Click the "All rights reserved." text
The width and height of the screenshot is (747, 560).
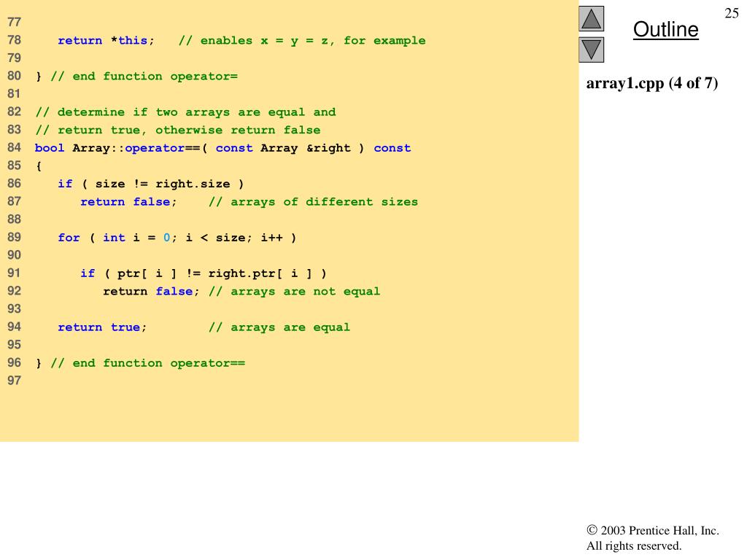[633, 545]
